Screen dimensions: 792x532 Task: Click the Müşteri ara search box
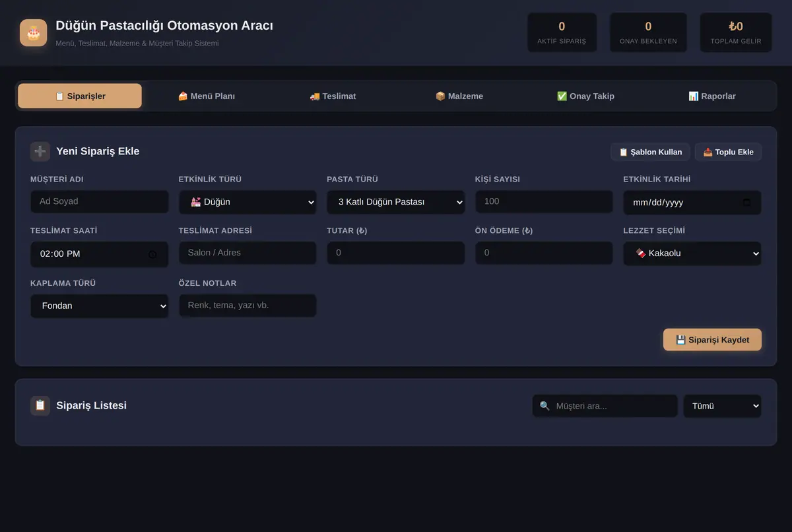pos(605,406)
